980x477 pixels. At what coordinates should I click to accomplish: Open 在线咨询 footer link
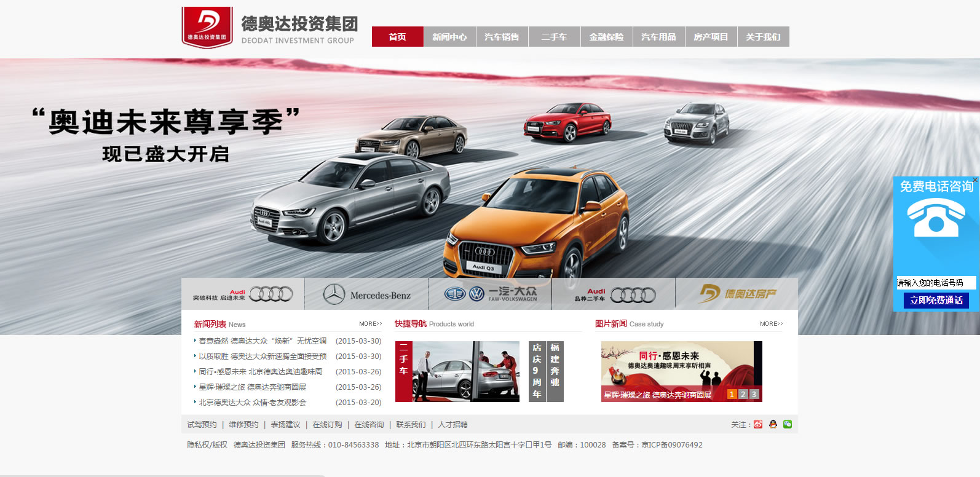point(369,425)
